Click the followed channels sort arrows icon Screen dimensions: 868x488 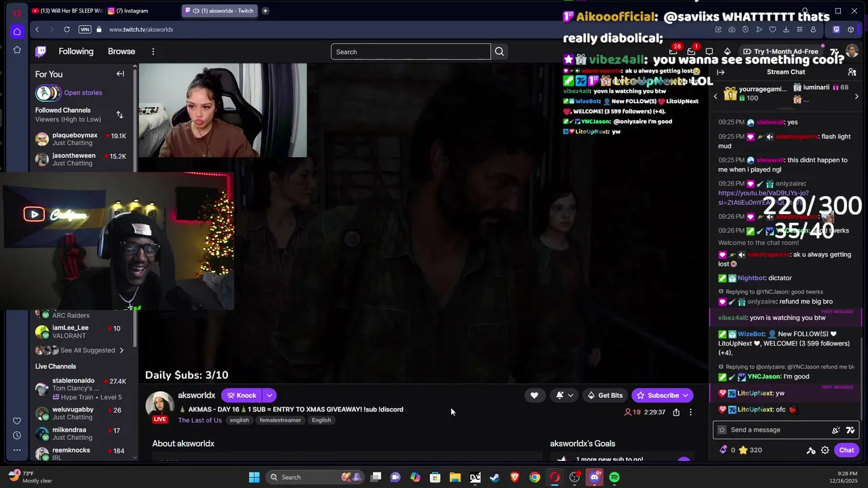point(119,115)
